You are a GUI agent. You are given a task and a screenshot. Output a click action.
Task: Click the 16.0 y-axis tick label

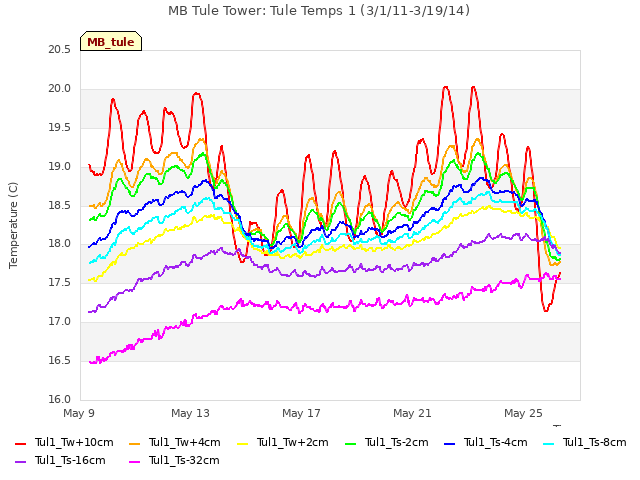60,400
